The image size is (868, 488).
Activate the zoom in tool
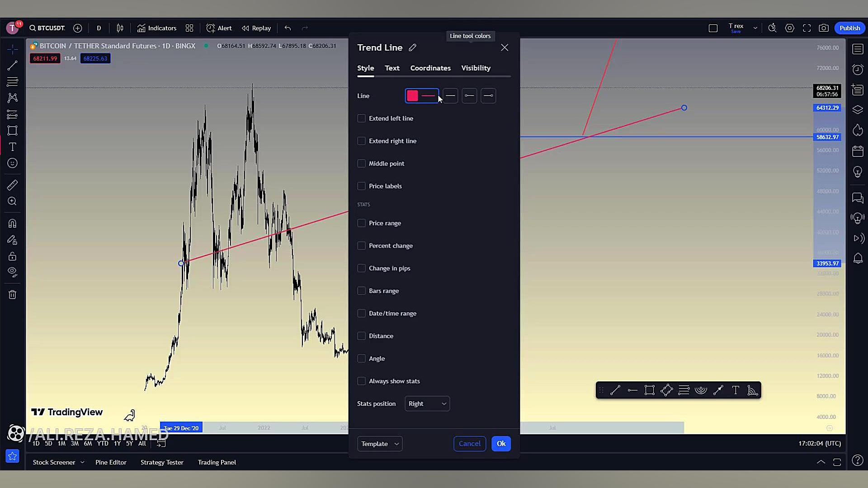[12, 201]
